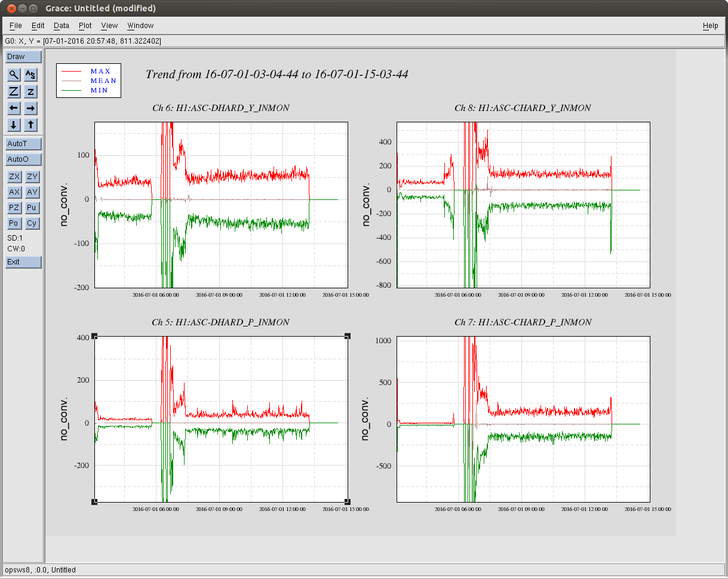728x579 pixels.
Task: Click the Draw button to redraw
Action: point(23,57)
